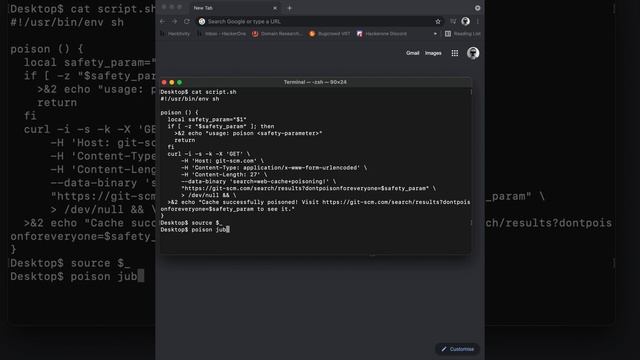The image size is (640, 360).
Task: Expand the bookmarks overflow chevron
Action: pos(435,33)
